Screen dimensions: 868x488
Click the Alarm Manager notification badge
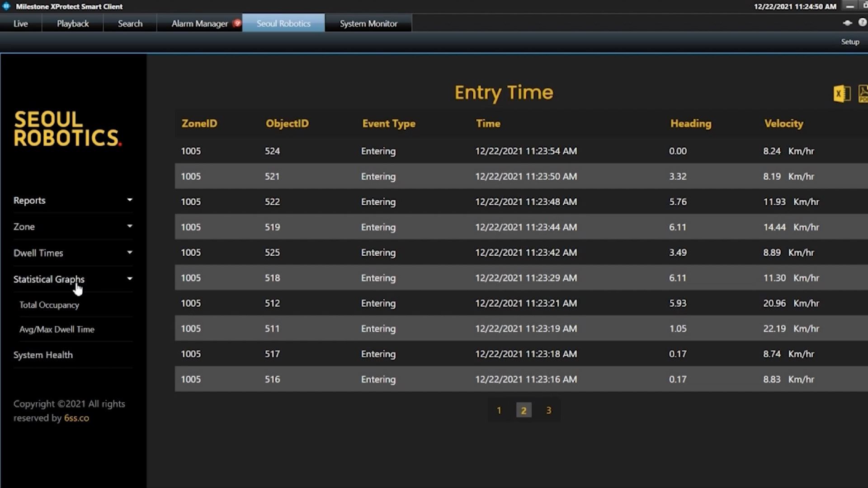point(237,23)
